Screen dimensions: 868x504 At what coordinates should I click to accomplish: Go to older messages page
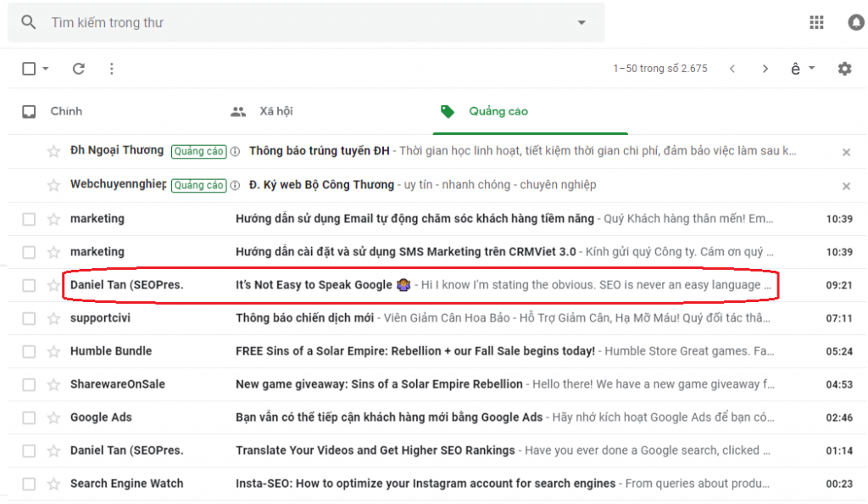pyautogui.click(x=765, y=69)
